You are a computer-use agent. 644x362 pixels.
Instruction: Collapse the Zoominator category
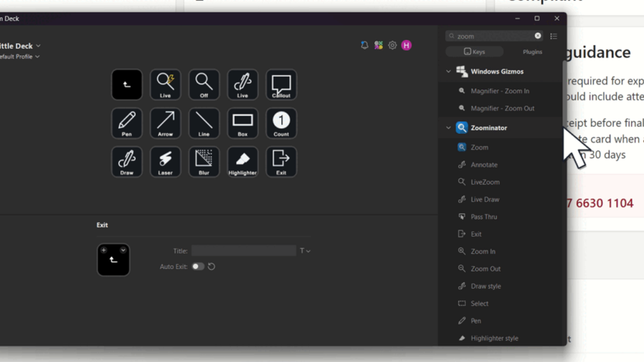(448, 128)
